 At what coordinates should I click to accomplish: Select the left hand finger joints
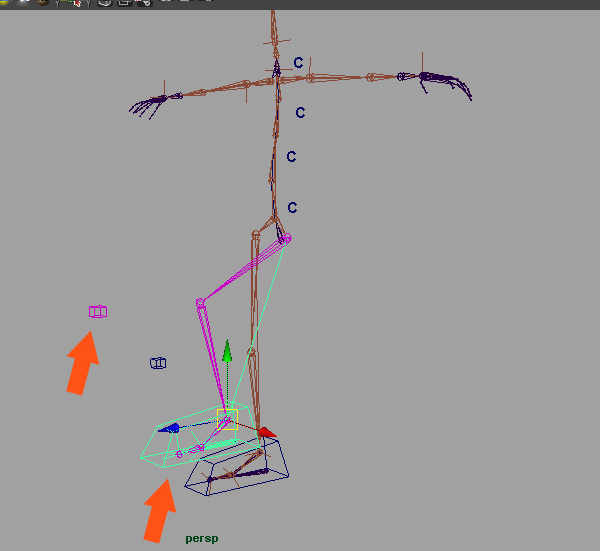point(148,106)
